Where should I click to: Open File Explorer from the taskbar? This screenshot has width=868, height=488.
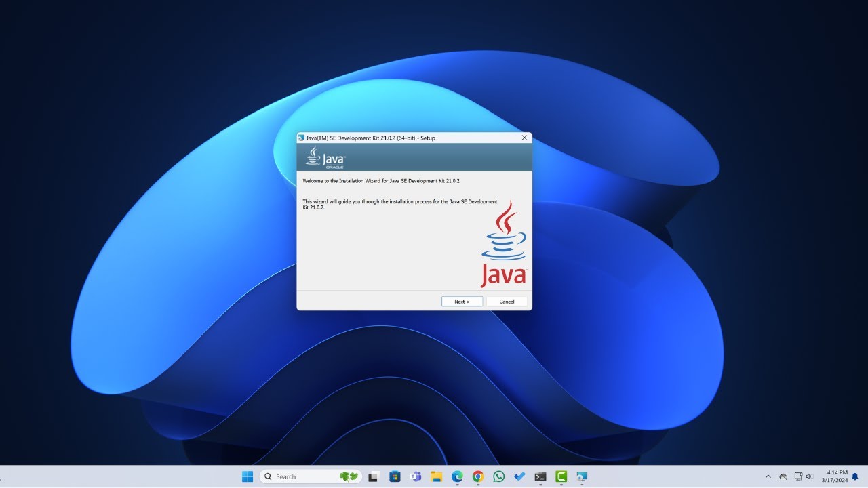[x=437, y=476]
